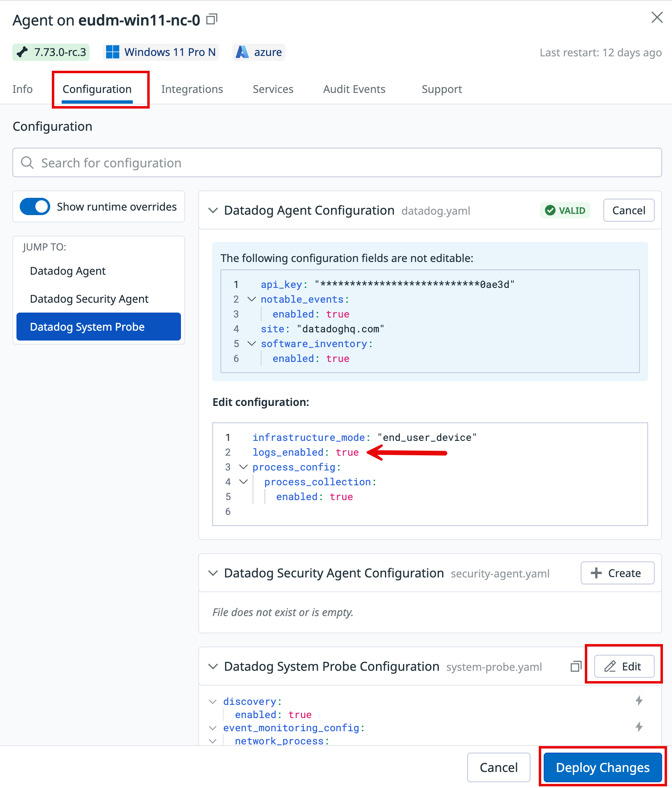The image size is (672, 788).
Task: Open the Audit Events tab
Action: pyautogui.click(x=354, y=89)
